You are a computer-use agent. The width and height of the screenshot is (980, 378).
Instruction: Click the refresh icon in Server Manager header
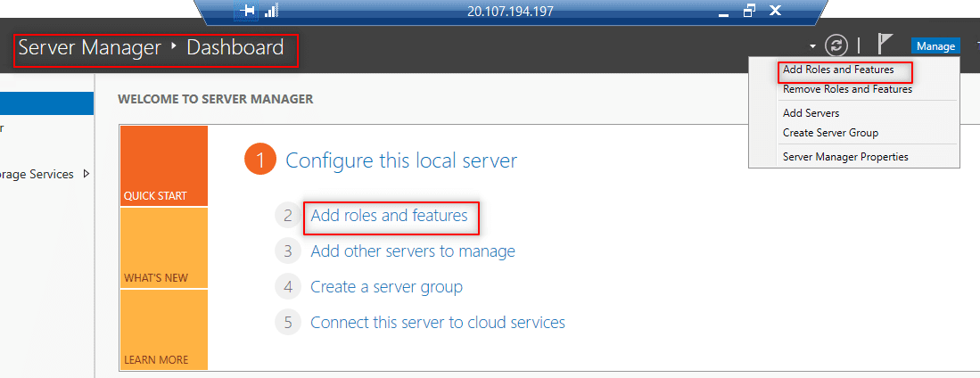836,45
